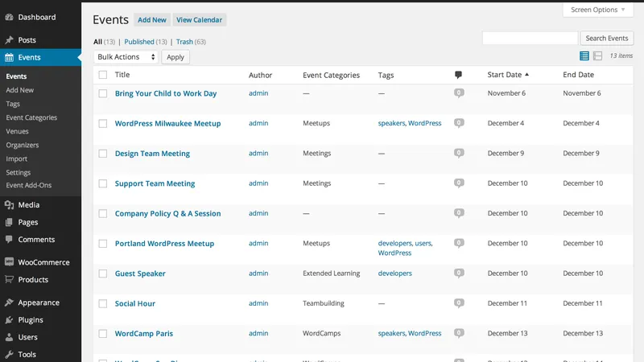This screenshot has height=362, width=644.
Task: Switch to list view icon
Action: (584, 56)
